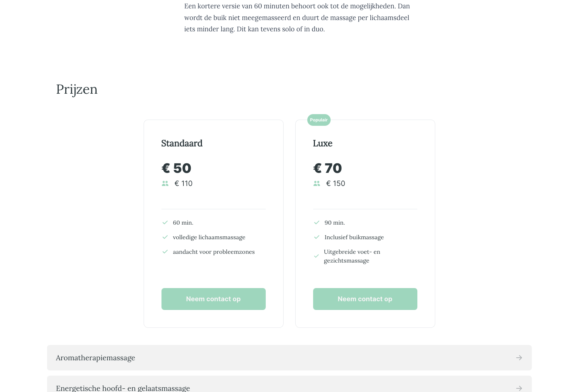Image resolution: width=565 pixels, height=392 pixels.
Task: Click the € 70 price on the Luxe card
Action: (x=327, y=168)
